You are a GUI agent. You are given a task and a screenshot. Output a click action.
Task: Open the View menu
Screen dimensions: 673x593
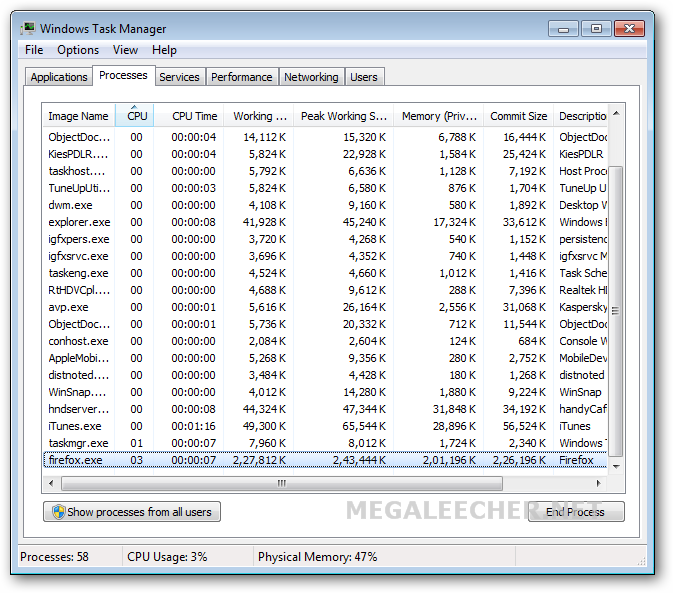point(125,50)
